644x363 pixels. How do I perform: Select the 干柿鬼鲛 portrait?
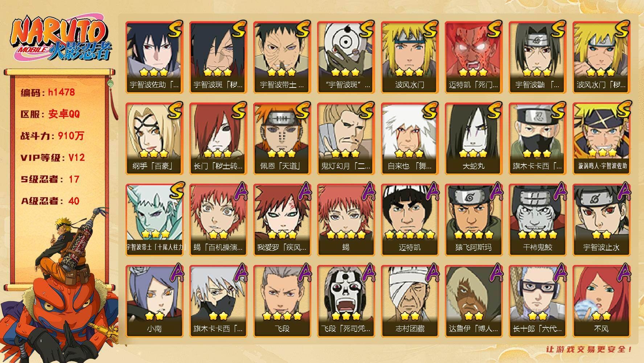(x=537, y=220)
